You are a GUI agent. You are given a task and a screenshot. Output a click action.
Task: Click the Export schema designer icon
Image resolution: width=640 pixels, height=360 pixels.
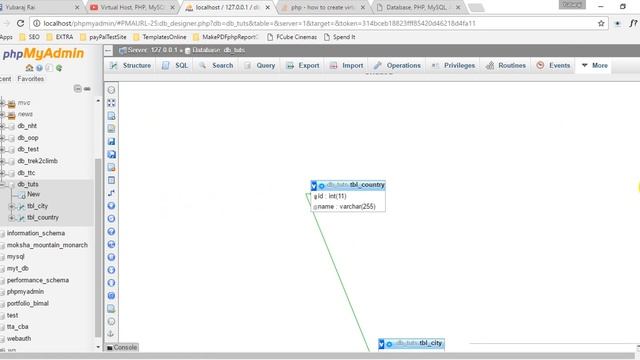point(111,309)
